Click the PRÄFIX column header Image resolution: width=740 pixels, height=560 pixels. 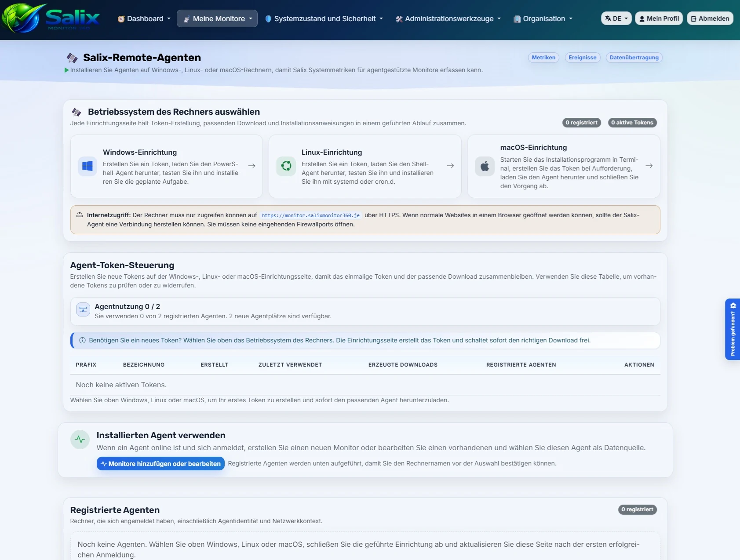point(86,365)
